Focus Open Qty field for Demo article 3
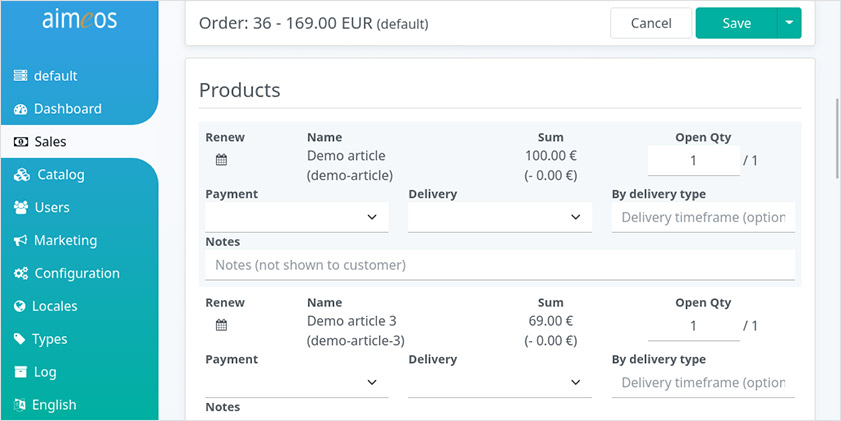This screenshot has height=421, width=841. click(694, 326)
